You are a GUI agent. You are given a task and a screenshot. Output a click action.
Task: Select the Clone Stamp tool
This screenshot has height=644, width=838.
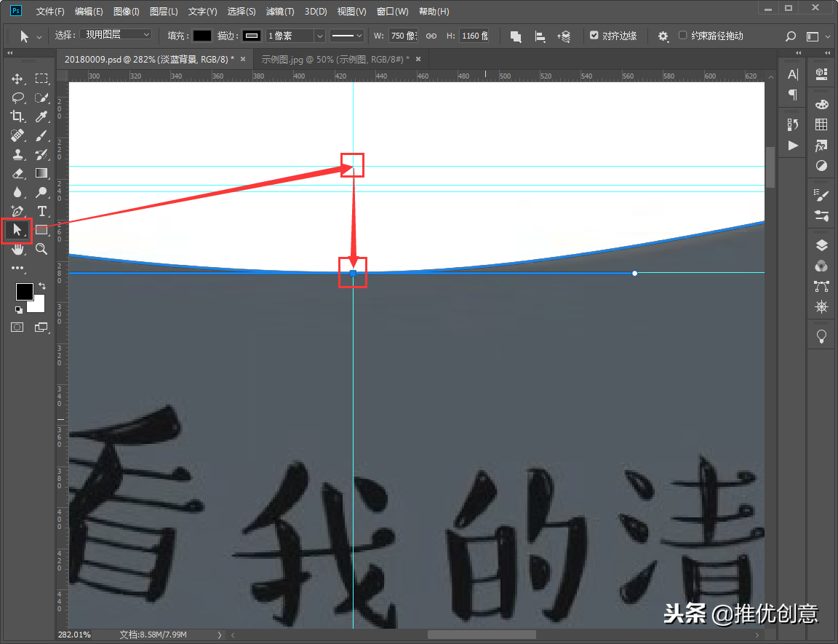[x=17, y=154]
